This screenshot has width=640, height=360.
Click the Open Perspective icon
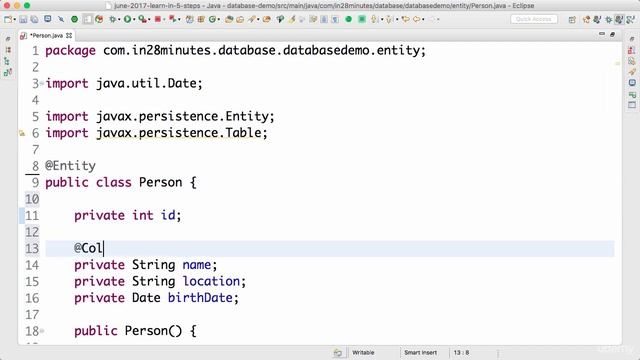pos(572,20)
